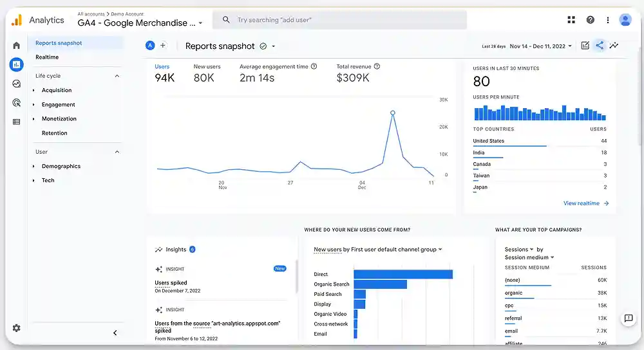Click help icon next to Total revenue
Viewport: 644px width, 350px height.
pyautogui.click(x=377, y=66)
